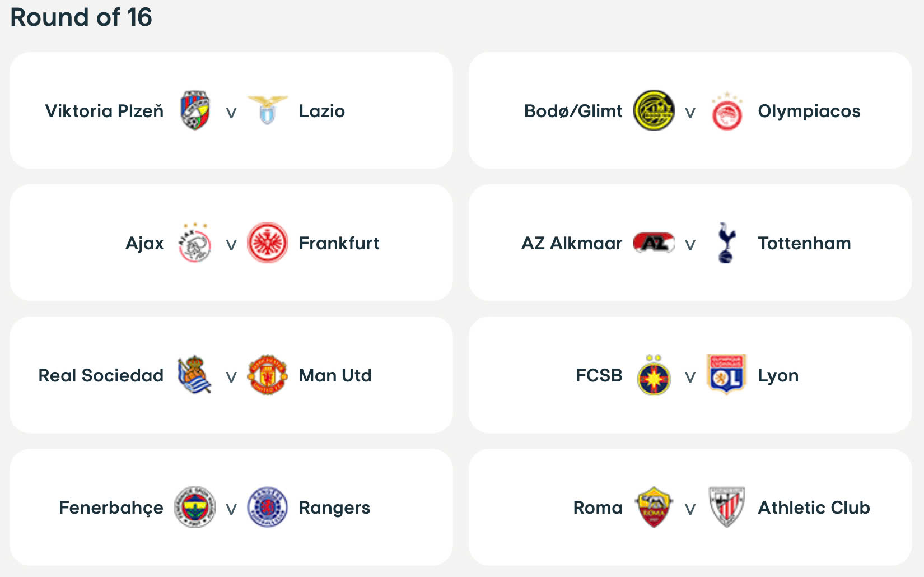Click the Roma wolf crest
The width and height of the screenshot is (924, 577).
click(654, 507)
